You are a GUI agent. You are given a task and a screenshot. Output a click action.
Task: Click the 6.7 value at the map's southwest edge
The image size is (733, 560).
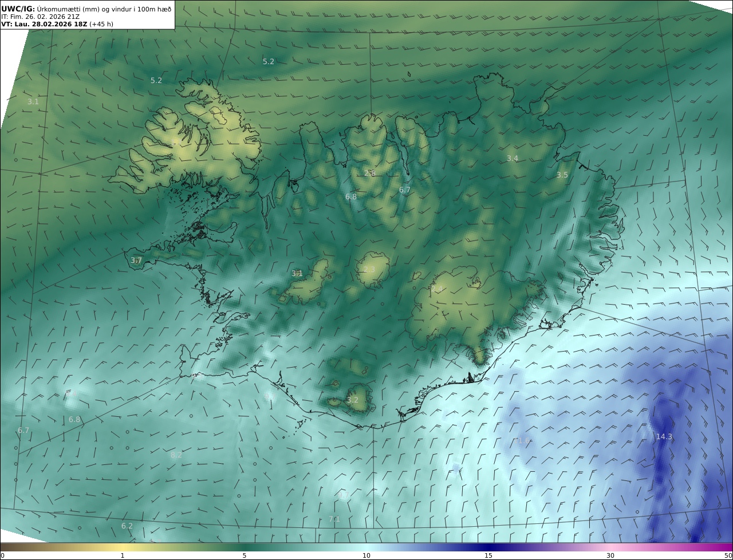23,430
